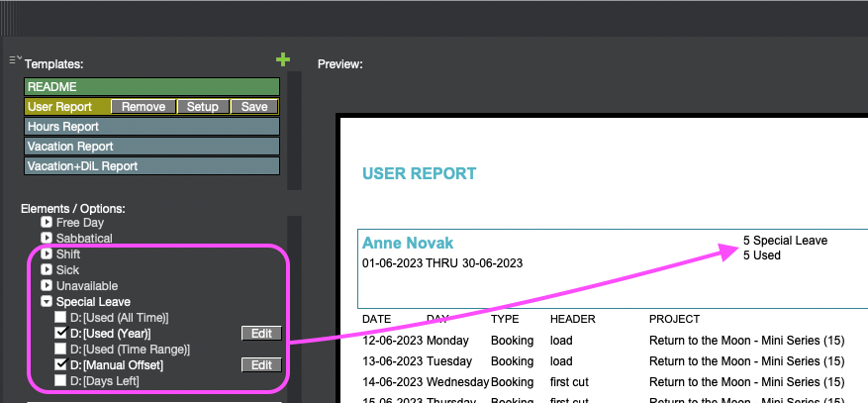The width and height of the screenshot is (868, 403).
Task: Click the Wednesday cell
Action: click(x=458, y=382)
